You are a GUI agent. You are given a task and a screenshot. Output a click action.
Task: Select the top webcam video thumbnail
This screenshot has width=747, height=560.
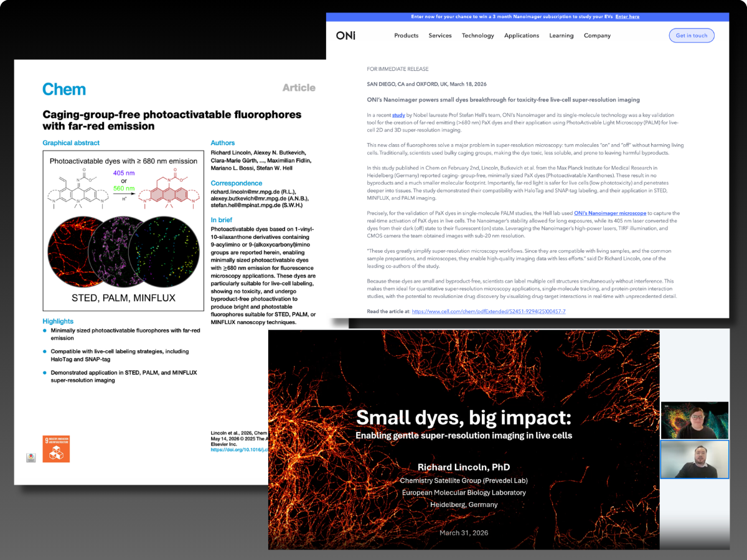695,420
